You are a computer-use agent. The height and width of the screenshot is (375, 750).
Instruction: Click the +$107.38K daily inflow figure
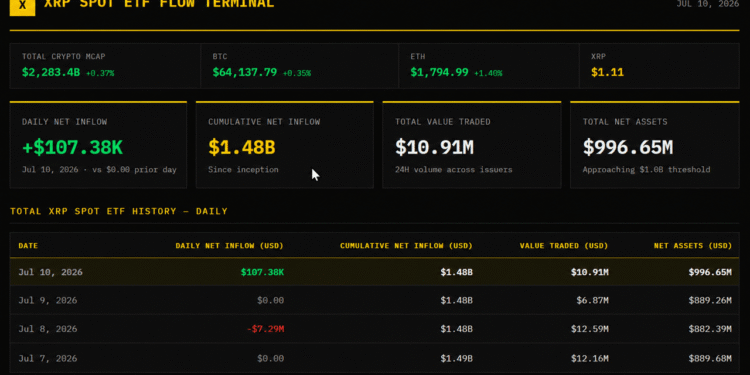pyautogui.click(x=72, y=148)
